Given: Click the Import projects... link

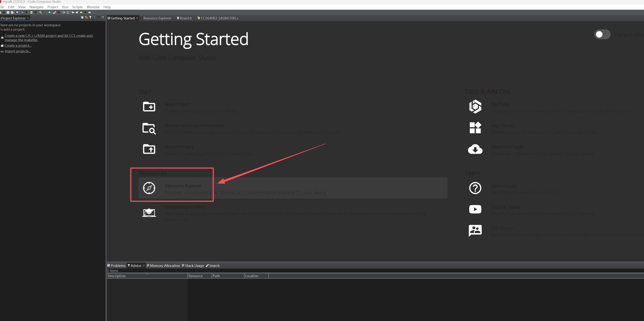Looking at the screenshot, I should click(x=17, y=51).
